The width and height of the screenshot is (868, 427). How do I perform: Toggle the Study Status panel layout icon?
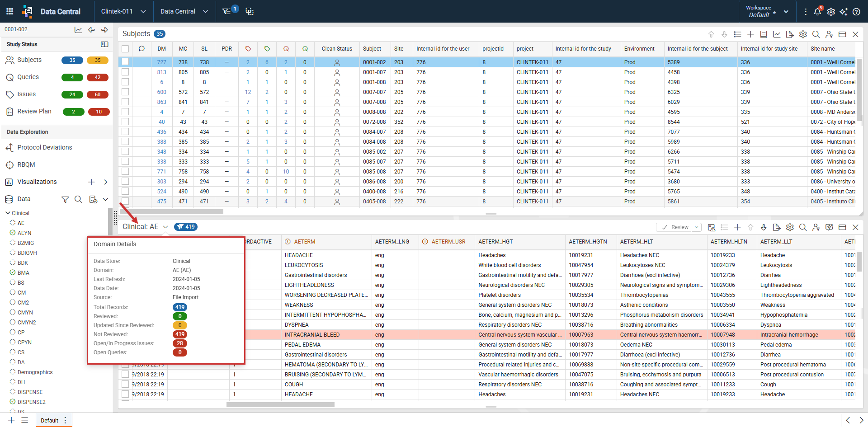coord(104,44)
